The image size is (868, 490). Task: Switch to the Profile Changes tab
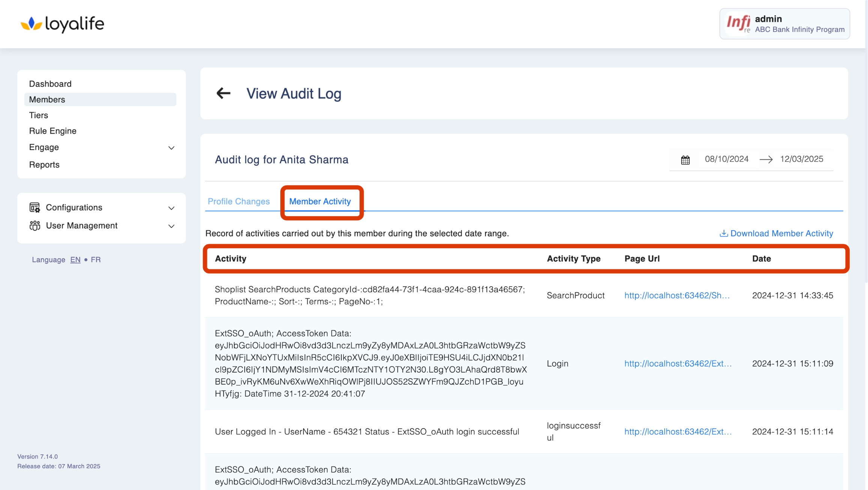coord(239,201)
